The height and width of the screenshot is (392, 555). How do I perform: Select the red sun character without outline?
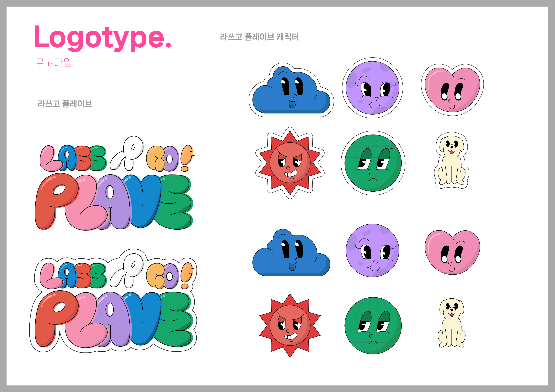click(x=290, y=325)
